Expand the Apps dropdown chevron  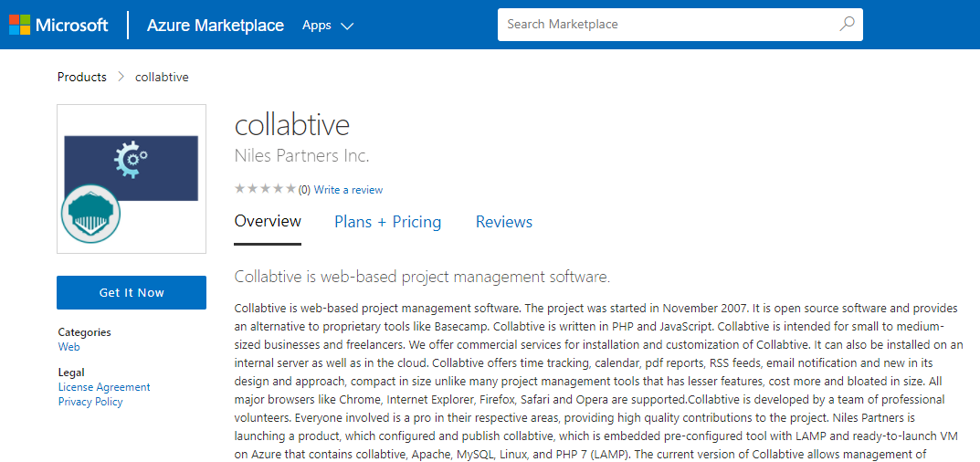347,26
